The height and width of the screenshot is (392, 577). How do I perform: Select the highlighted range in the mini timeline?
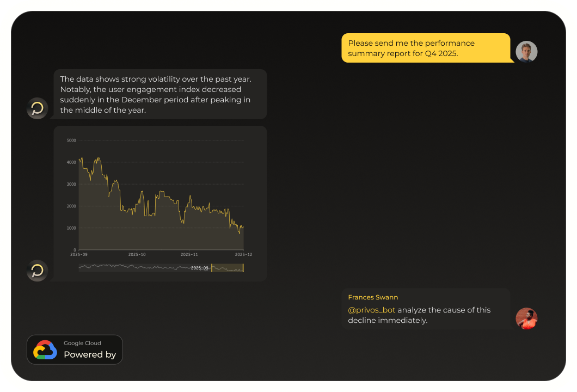pyautogui.click(x=228, y=268)
